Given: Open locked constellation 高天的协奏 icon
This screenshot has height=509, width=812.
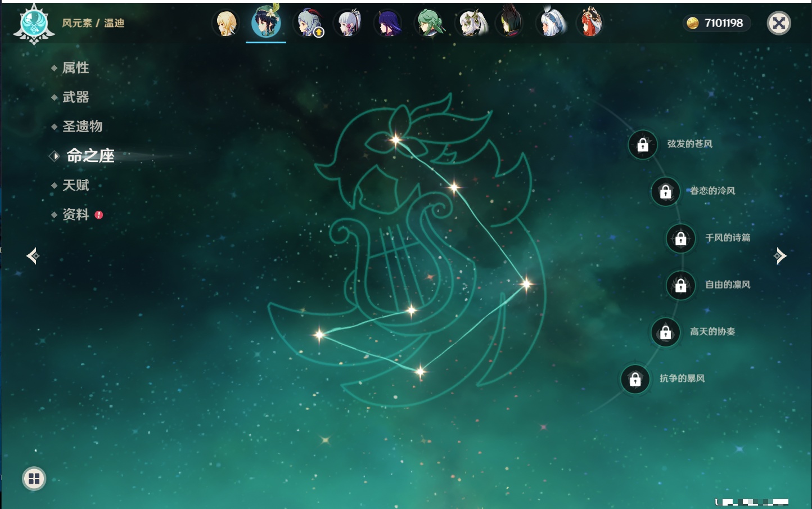Looking at the screenshot, I should pos(665,332).
